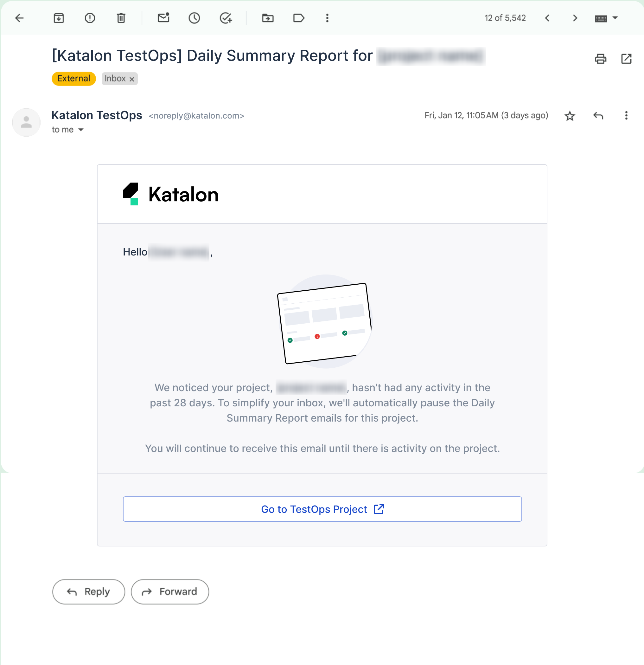Click 'Go to TestOps Project' button
Viewport: 644px width, 665px height.
(322, 509)
